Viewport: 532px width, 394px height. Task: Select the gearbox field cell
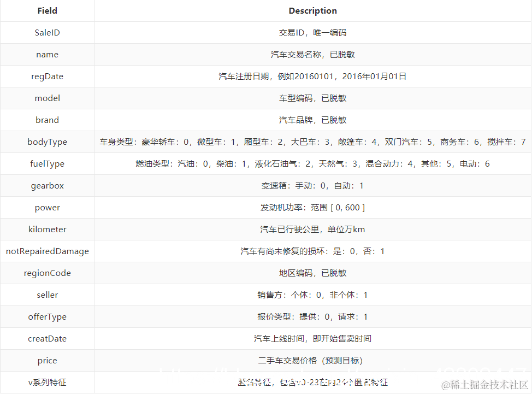[47, 186]
